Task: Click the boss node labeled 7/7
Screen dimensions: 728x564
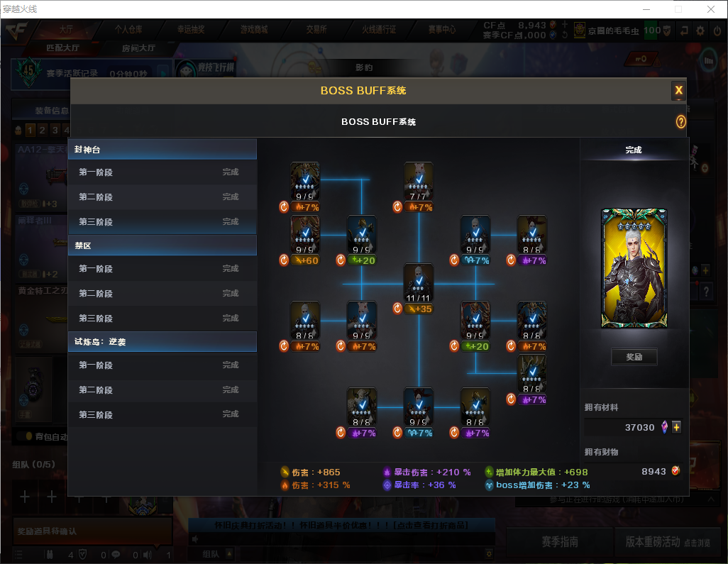Action: pos(419,182)
